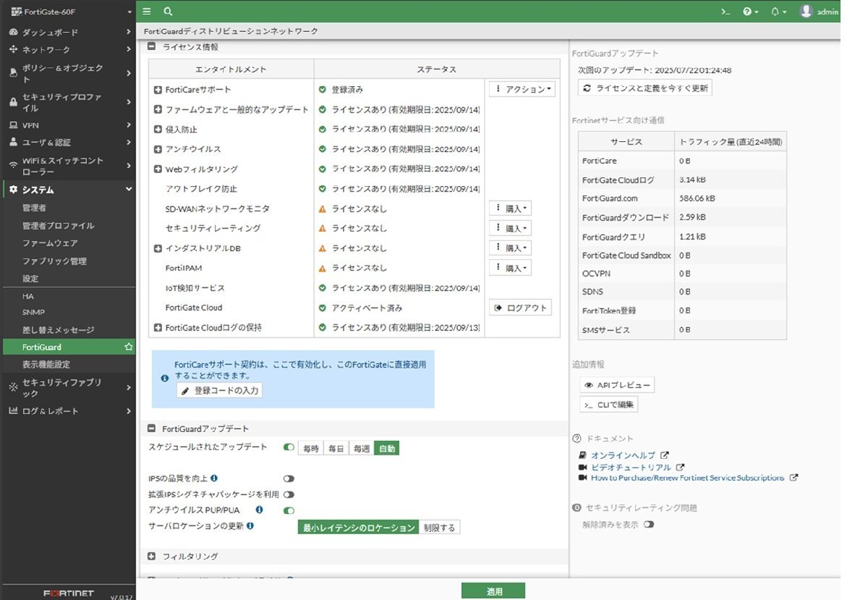This screenshot has width=868, height=600.
Task: Click the セキュリティファブリック icon in sidebar
Action: [13, 388]
